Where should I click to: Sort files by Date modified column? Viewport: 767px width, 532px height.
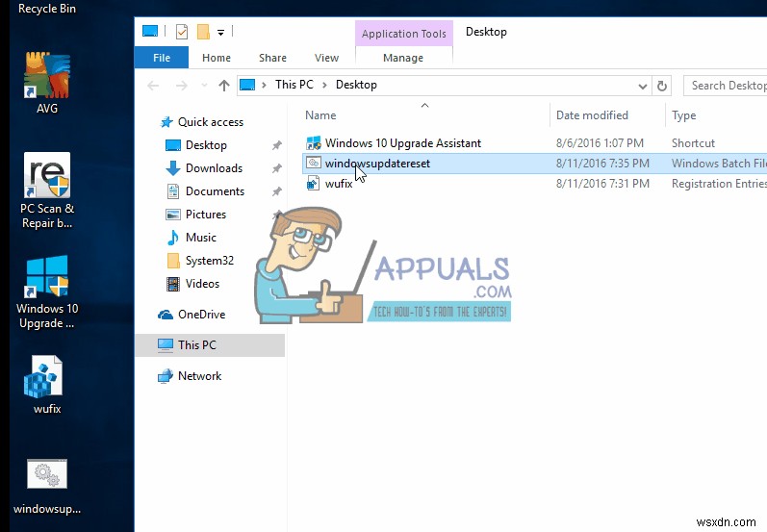coord(592,115)
